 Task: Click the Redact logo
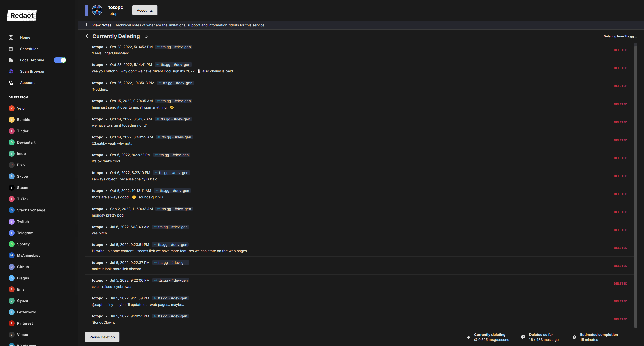coord(22,16)
